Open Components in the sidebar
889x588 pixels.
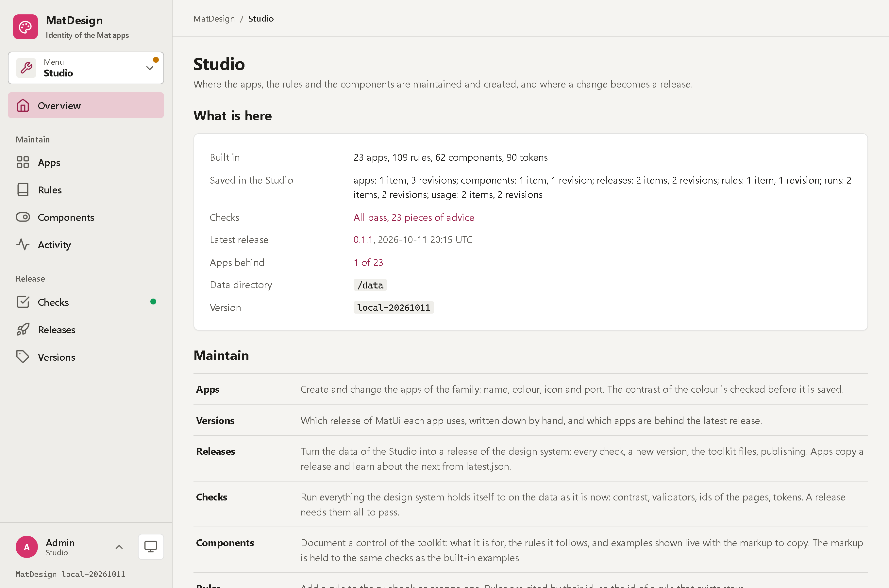click(x=86, y=217)
